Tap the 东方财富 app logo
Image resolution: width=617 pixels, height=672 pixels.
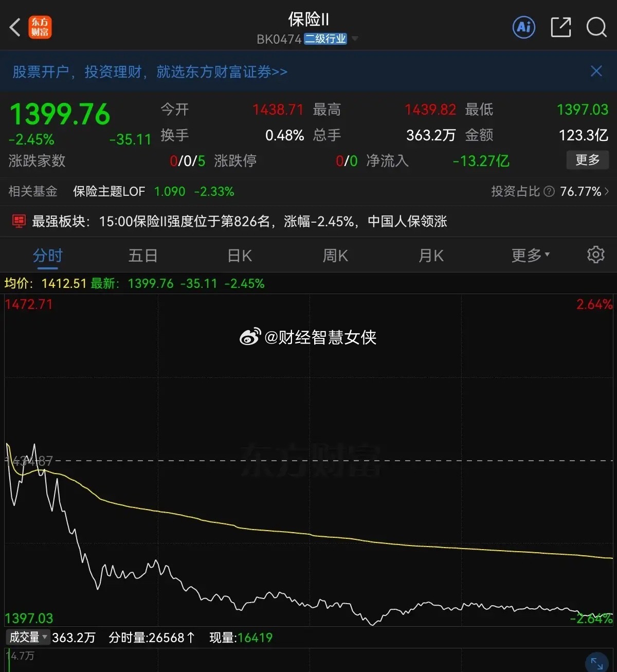pyautogui.click(x=40, y=27)
